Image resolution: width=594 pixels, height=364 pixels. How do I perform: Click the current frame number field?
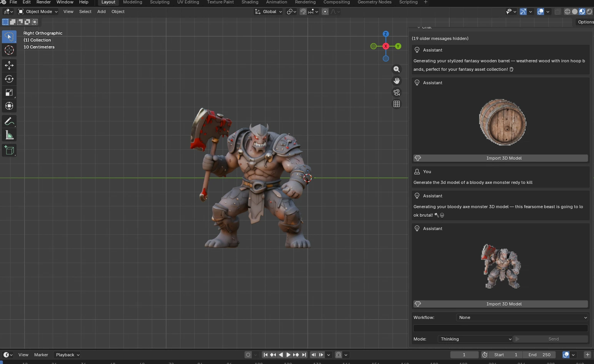[x=464, y=355]
